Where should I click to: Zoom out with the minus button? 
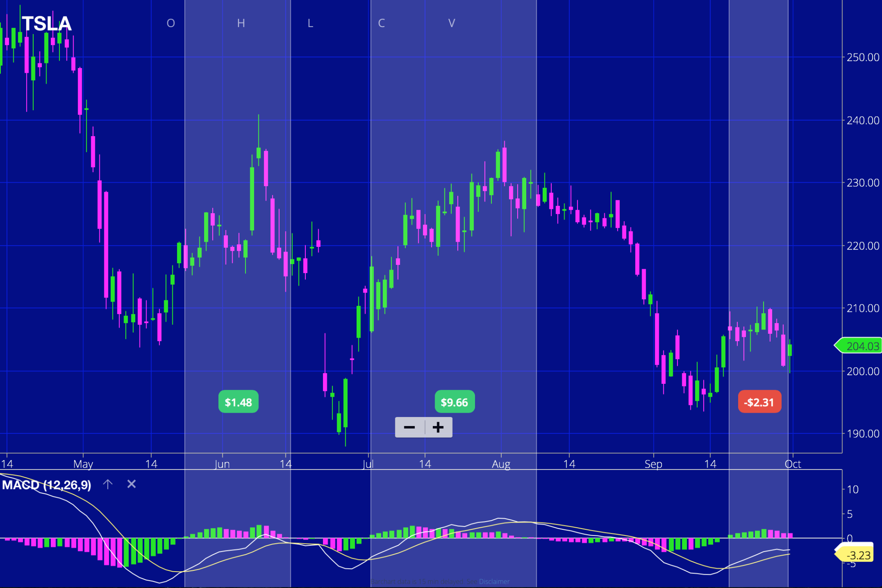click(x=410, y=427)
